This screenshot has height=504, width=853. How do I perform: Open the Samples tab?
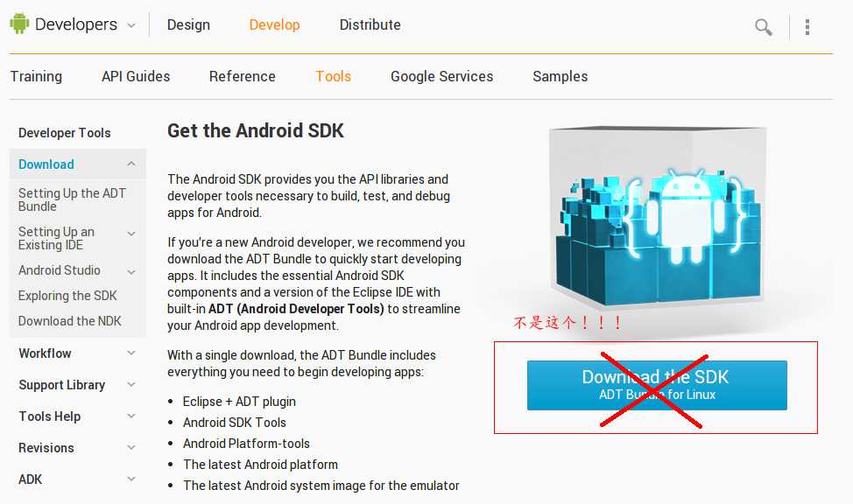[x=560, y=77]
